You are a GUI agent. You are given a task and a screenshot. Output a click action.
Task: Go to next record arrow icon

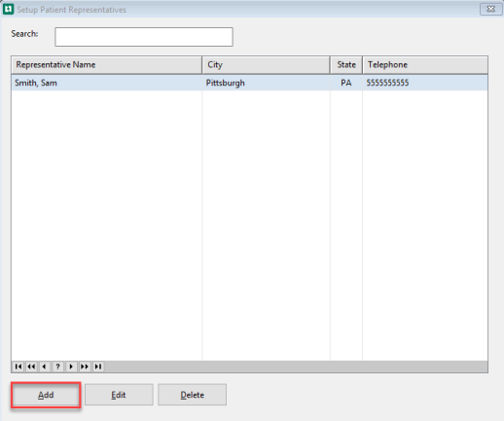pyautogui.click(x=71, y=367)
